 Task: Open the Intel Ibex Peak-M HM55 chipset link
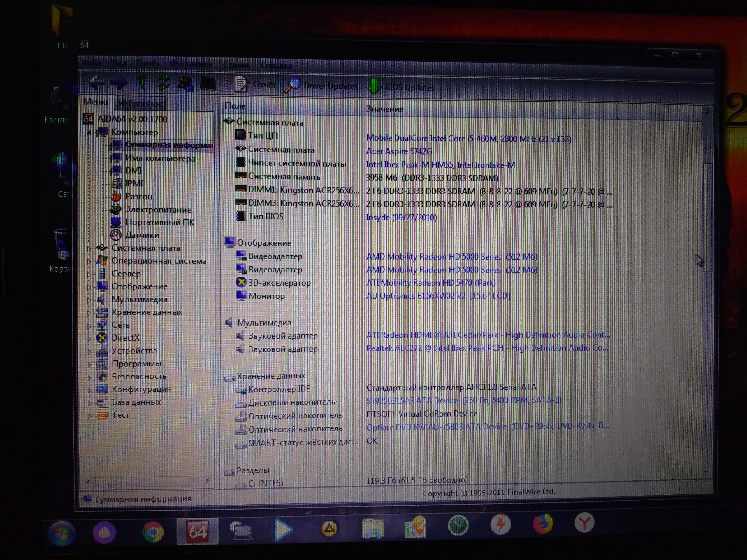(x=440, y=165)
